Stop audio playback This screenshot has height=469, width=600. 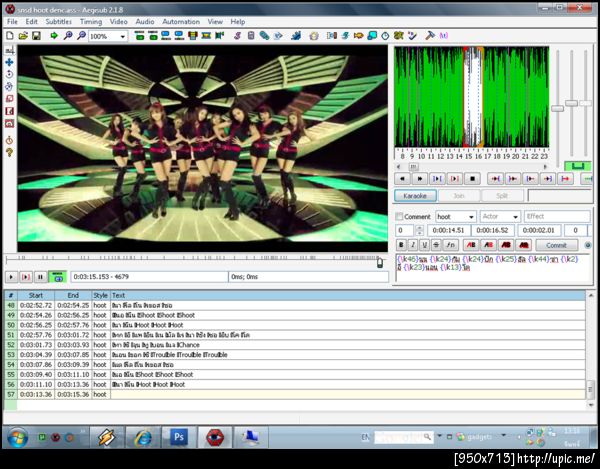[473, 179]
